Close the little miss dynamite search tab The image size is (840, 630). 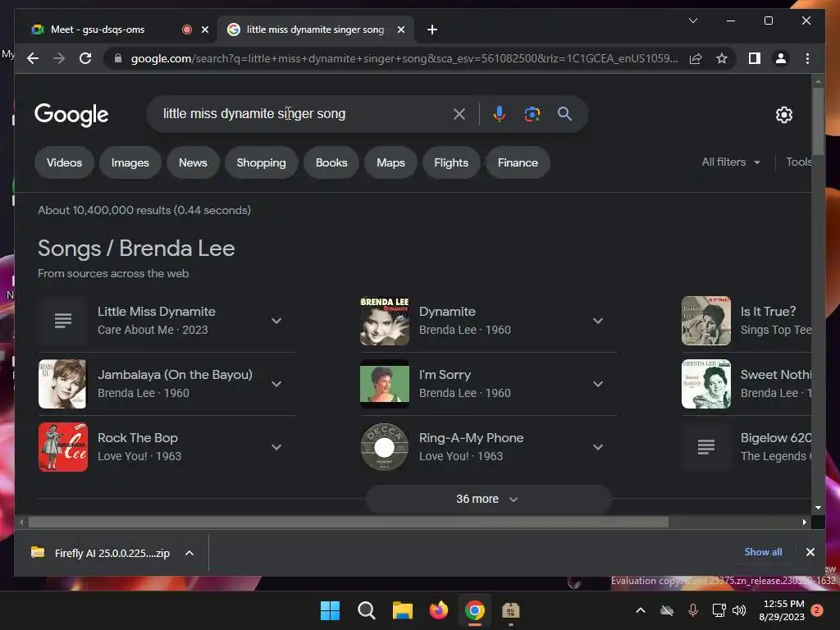tap(400, 30)
